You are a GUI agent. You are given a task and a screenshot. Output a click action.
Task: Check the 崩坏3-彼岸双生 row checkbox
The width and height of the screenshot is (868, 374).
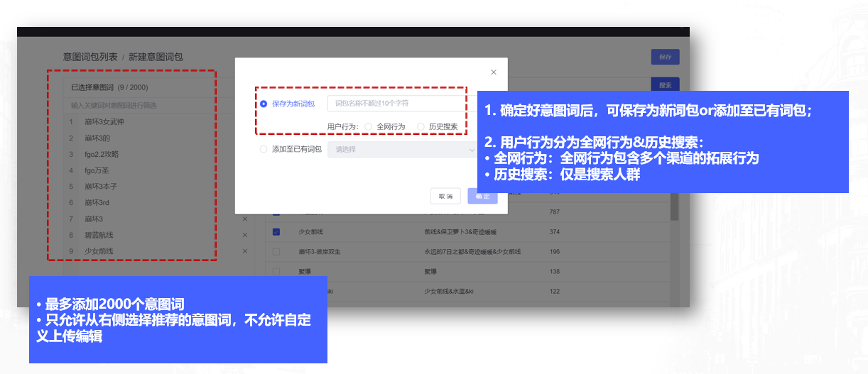point(276,251)
